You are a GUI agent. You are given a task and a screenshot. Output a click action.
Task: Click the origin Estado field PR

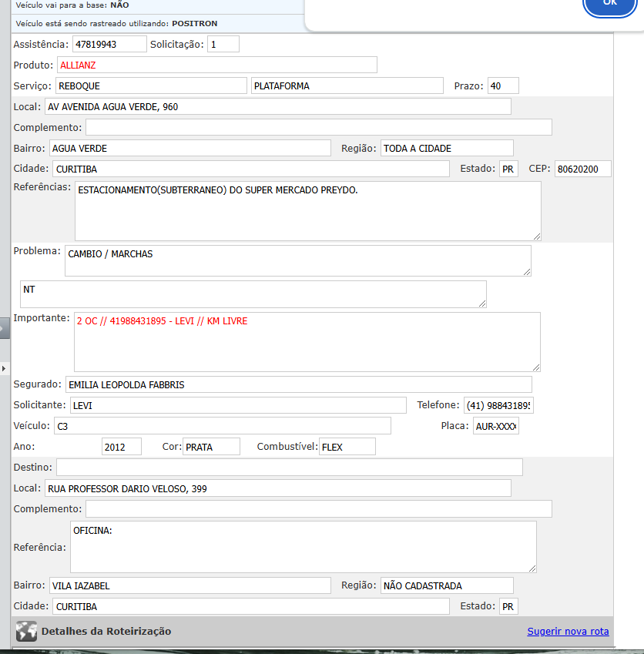point(508,169)
